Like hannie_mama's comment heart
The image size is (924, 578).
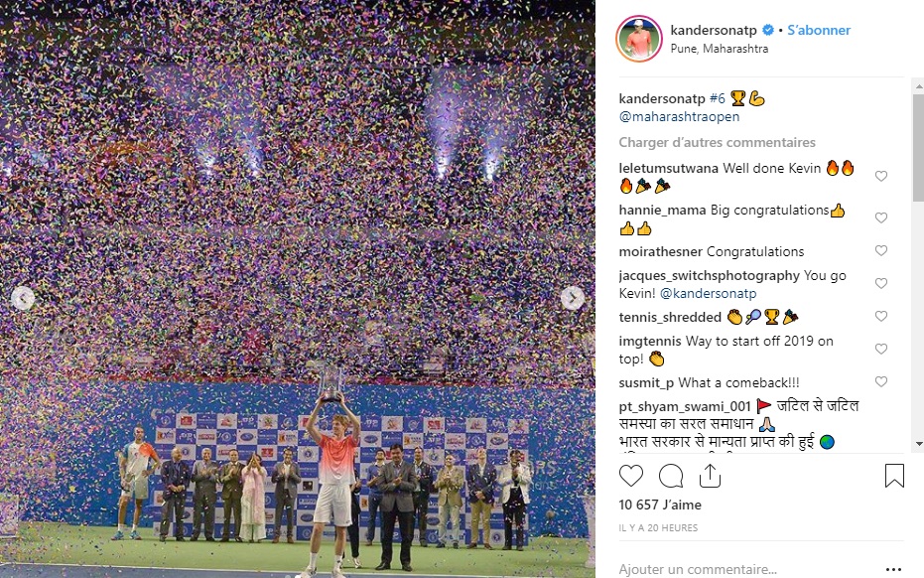(881, 217)
